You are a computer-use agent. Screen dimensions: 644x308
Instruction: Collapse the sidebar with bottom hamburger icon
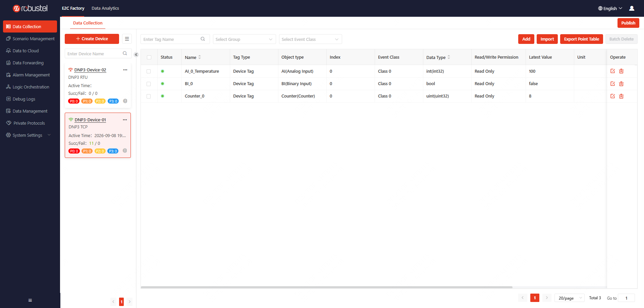[30, 300]
